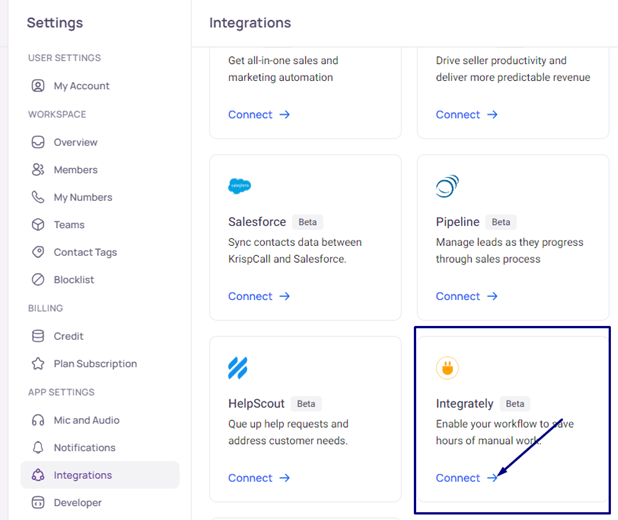Open the Developer app settings
Viewport: 618px width, 520px height.
click(77, 503)
